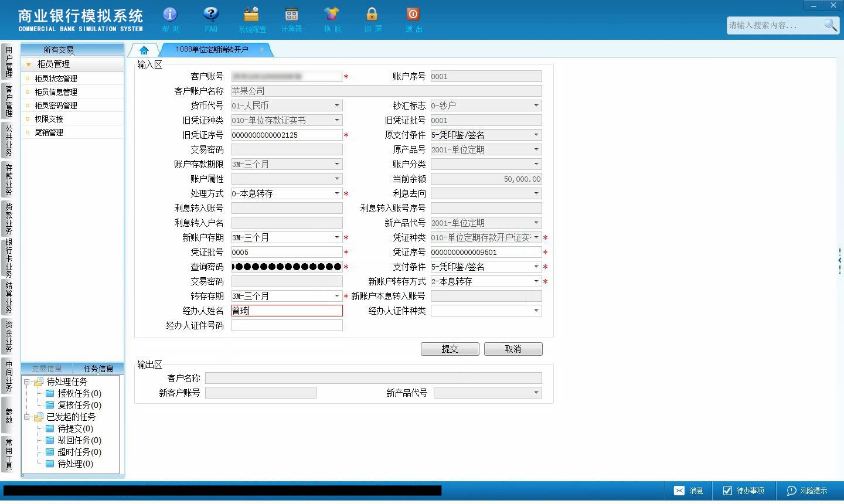Click the Change Skin (换肤) icon

332,19
